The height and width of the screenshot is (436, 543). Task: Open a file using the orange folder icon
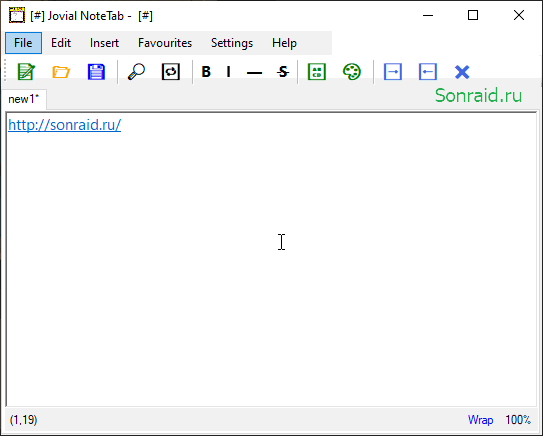click(x=61, y=72)
